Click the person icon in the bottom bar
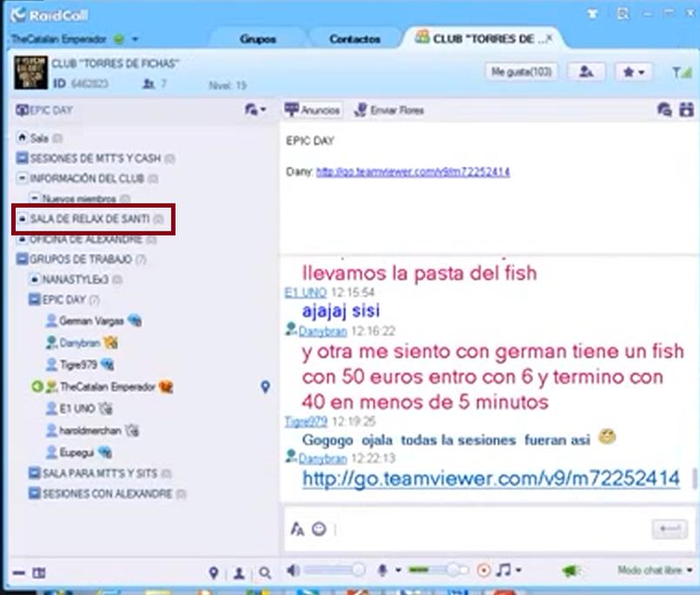Screen dimensions: 700x595 [x=239, y=572]
